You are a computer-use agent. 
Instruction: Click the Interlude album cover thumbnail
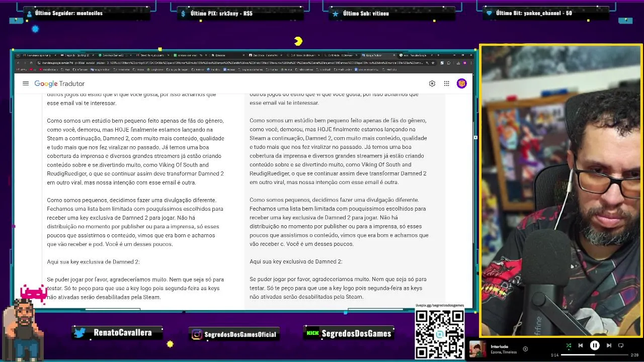477,349
